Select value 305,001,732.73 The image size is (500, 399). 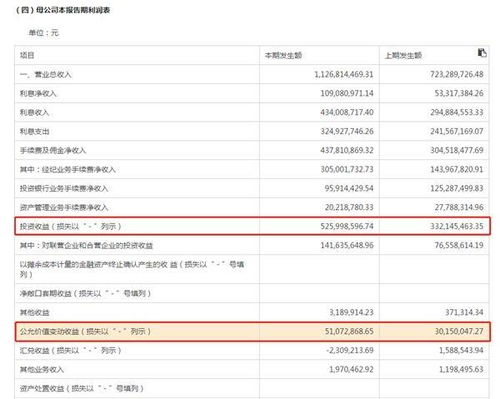[x=347, y=169]
